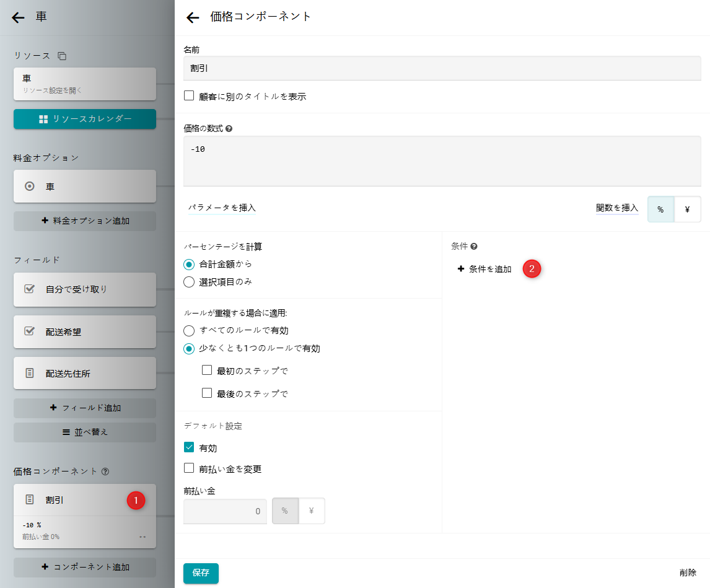The height and width of the screenshot is (588, 710).
Task: Open 配送先住所 field in sidebar
Action: click(85, 374)
